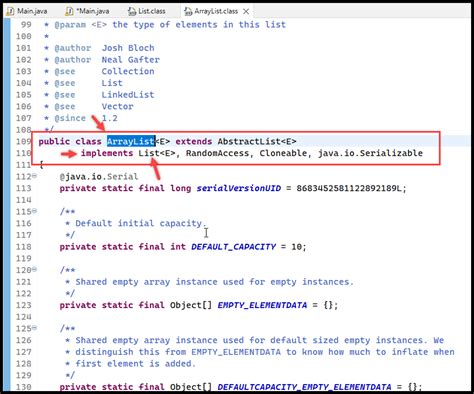Collapse the annotation fold at line 112
The width and height of the screenshot is (474, 394).
coord(35,176)
